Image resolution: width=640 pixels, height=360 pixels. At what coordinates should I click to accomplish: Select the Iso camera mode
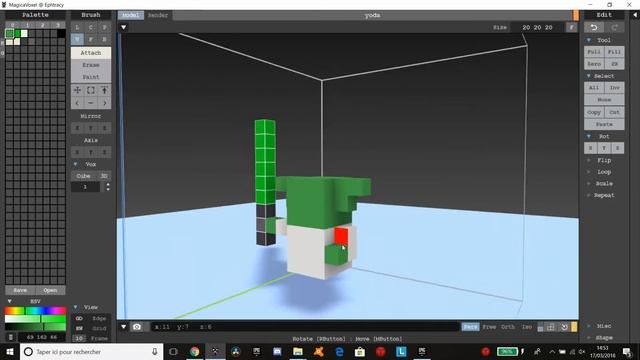pos(527,327)
